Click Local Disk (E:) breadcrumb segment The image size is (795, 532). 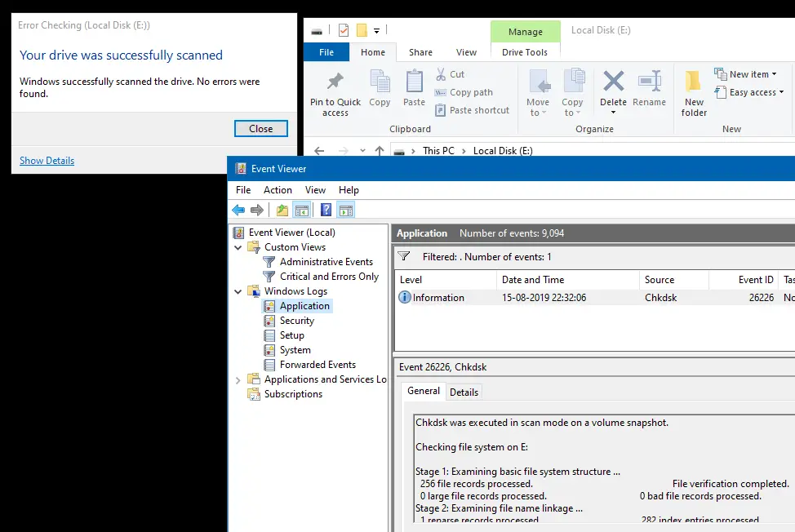pos(503,151)
